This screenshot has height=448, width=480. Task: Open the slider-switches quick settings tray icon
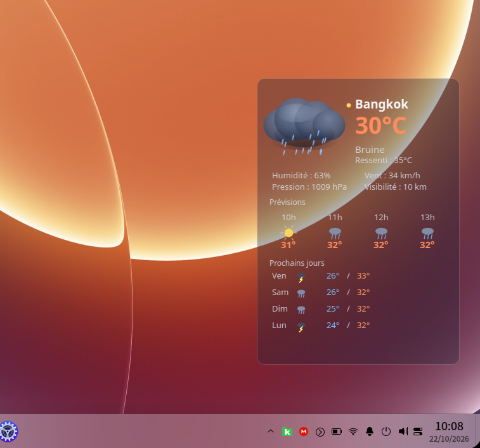(x=418, y=432)
